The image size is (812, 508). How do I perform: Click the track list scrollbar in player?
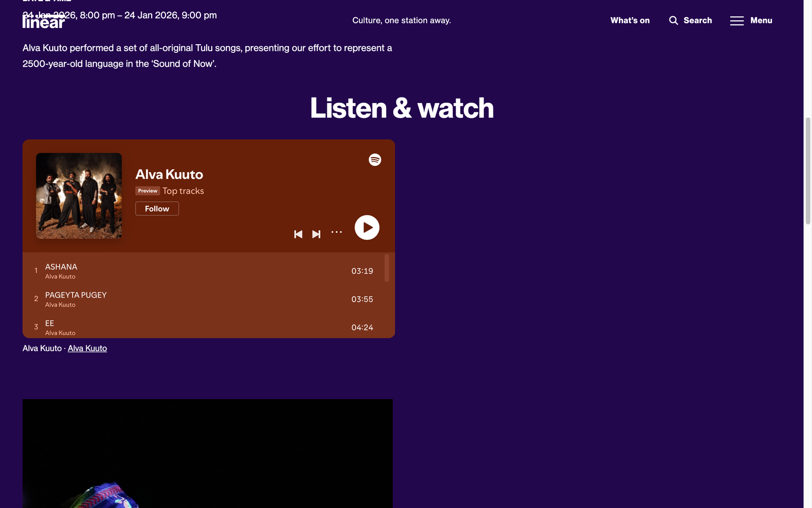pyautogui.click(x=387, y=268)
